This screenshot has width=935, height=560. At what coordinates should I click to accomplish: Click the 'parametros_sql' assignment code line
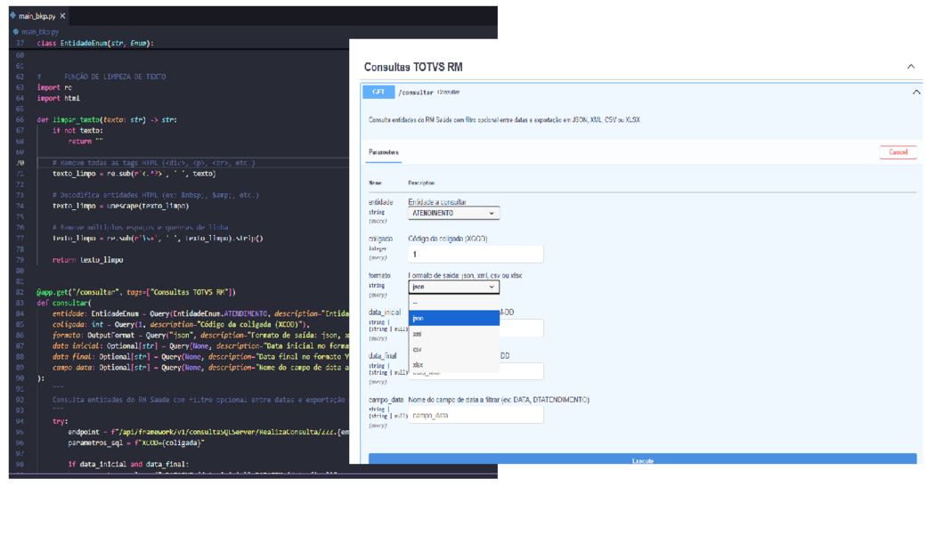click(136, 443)
